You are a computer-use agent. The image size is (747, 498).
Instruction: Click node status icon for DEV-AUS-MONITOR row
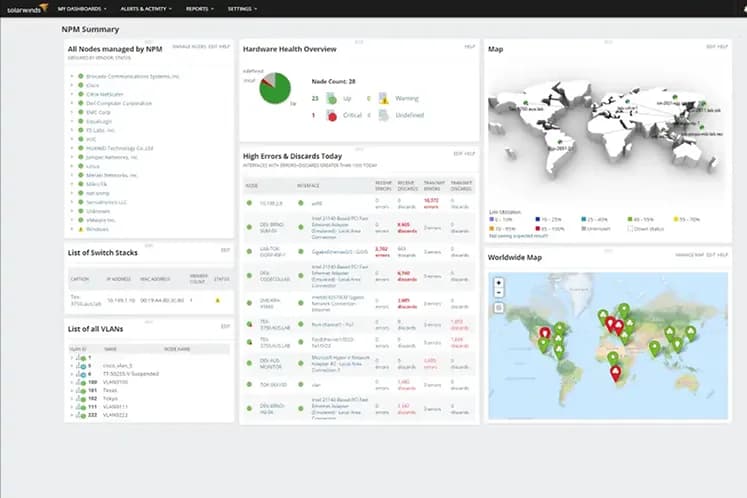pyautogui.click(x=249, y=363)
